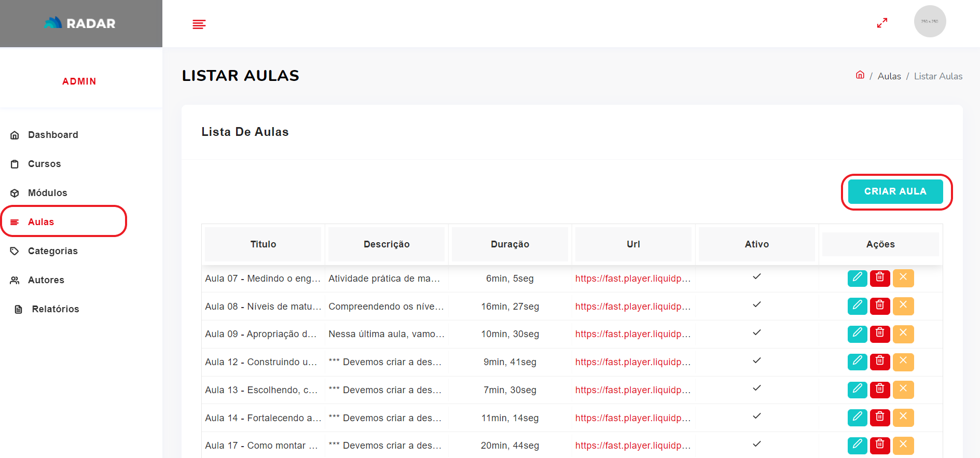The height and width of the screenshot is (458, 980).
Task: Click the Ativo checkmark for Aula 13
Action: (756, 388)
